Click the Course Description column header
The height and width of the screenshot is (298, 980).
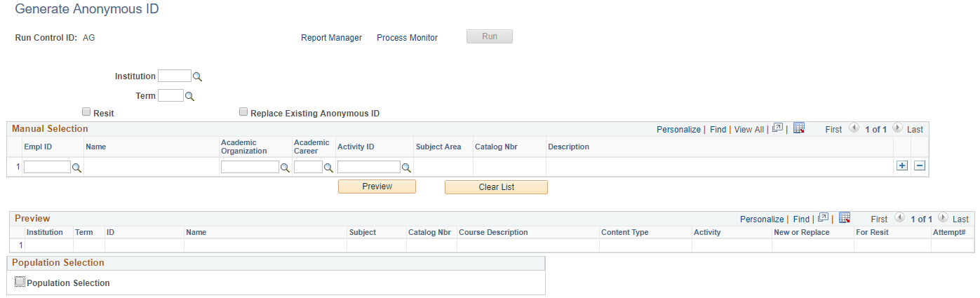(493, 232)
